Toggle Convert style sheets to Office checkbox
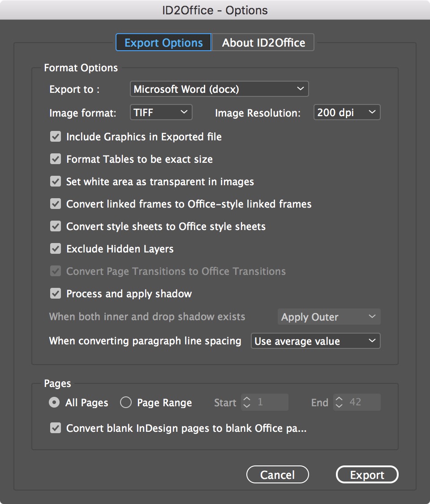The width and height of the screenshot is (430, 504). [56, 226]
